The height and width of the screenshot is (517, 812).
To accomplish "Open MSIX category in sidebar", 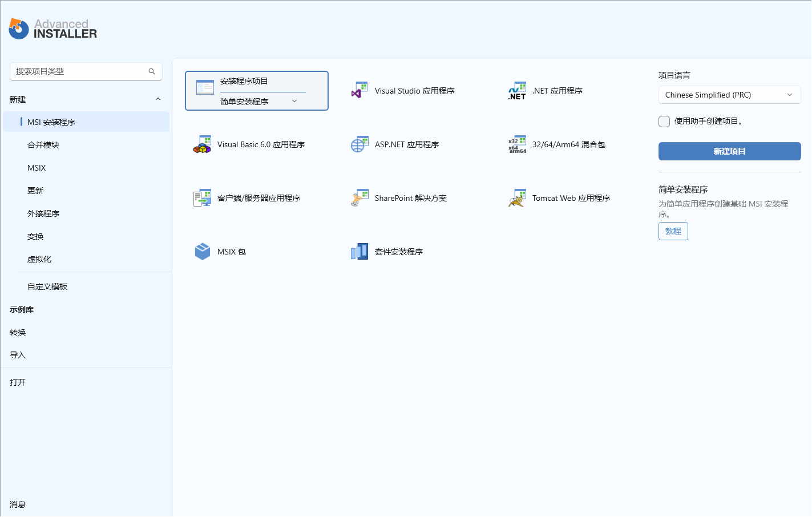I will [x=86, y=168].
